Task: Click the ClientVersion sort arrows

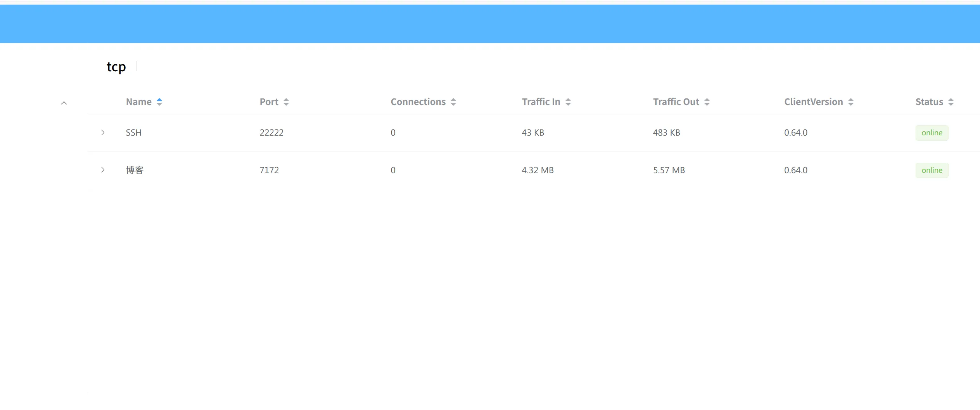Action: pos(851,102)
